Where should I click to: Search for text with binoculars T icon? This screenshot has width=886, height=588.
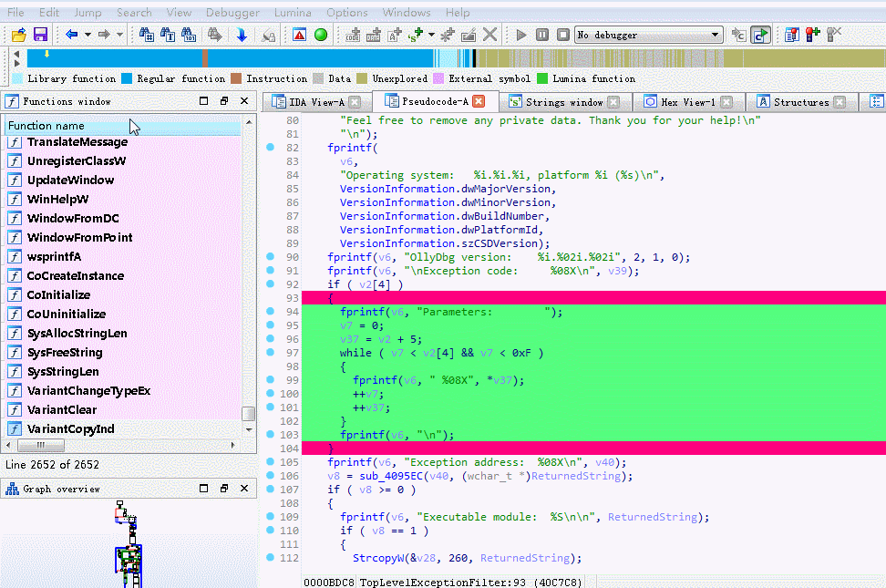point(168,35)
